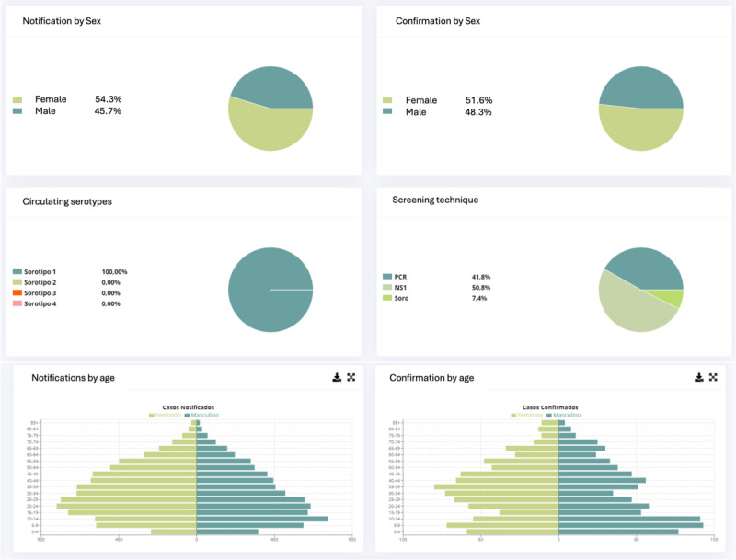Click the "41,8%" PCR value
The height and width of the screenshot is (560, 736).
tap(481, 277)
